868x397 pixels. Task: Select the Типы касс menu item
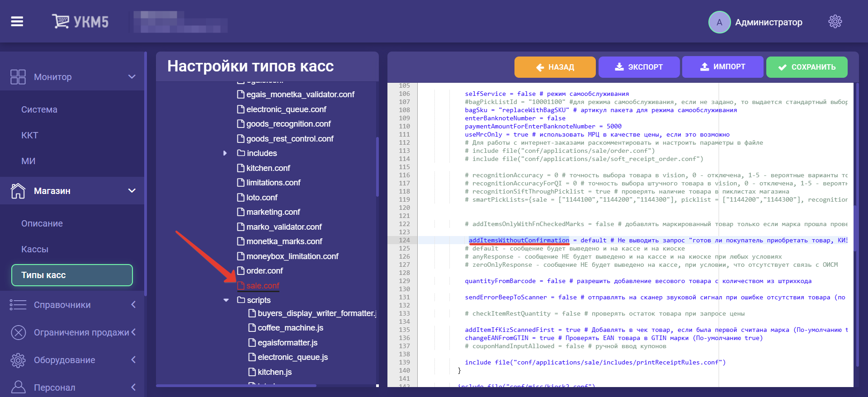pyautogui.click(x=72, y=275)
